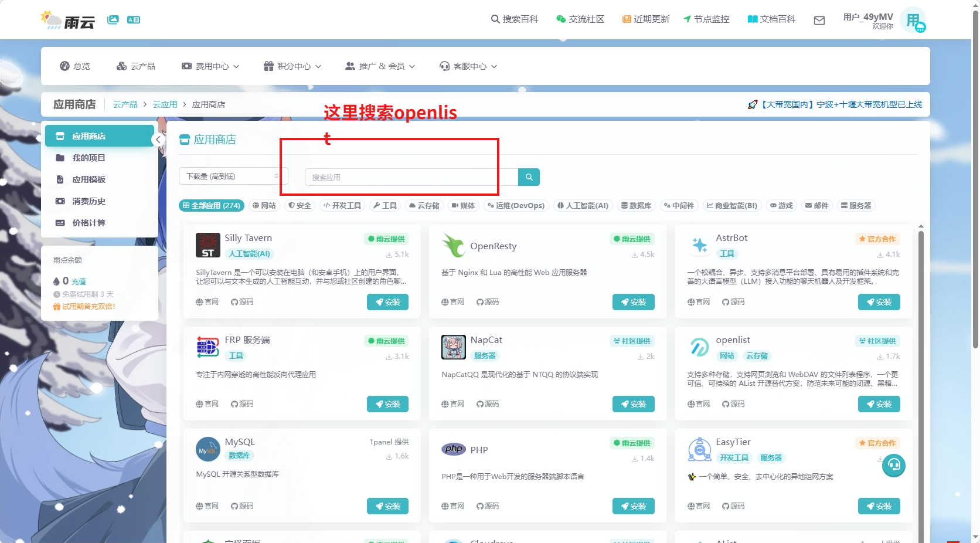The height and width of the screenshot is (543, 980).
Task: Open 交流社区 in top navigation
Action: pyautogui.click(x=580, y=19)
